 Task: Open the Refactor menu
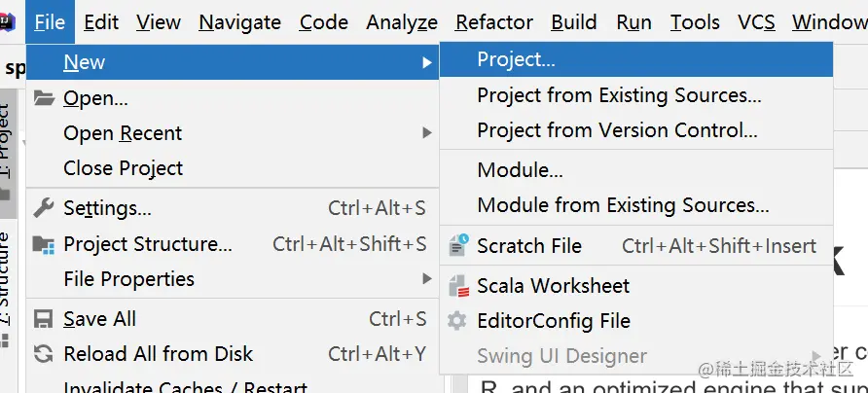494,21
